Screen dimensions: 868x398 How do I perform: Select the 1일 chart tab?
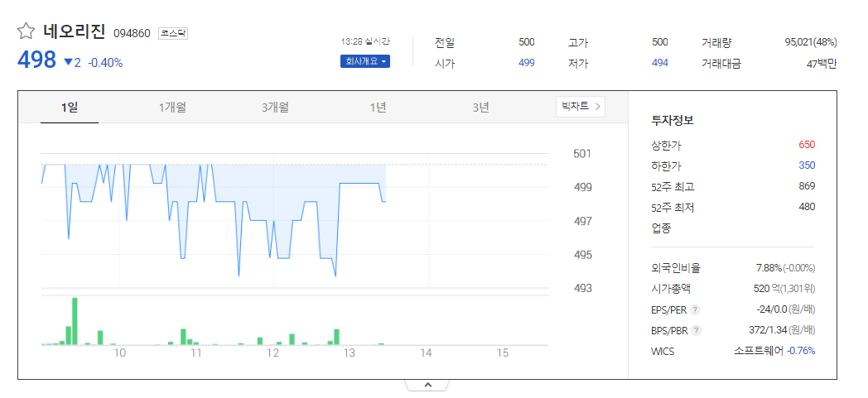(x=70, y=108)
